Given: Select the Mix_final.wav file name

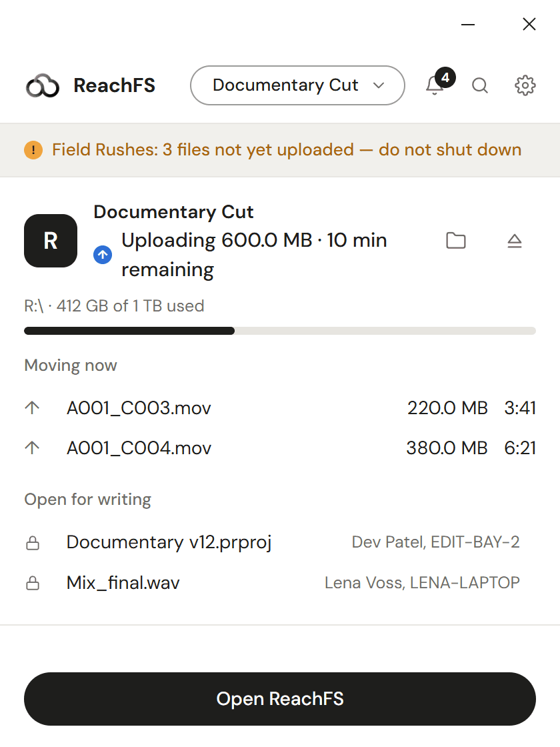Looking at the screenshot, I should click(123, 583).
